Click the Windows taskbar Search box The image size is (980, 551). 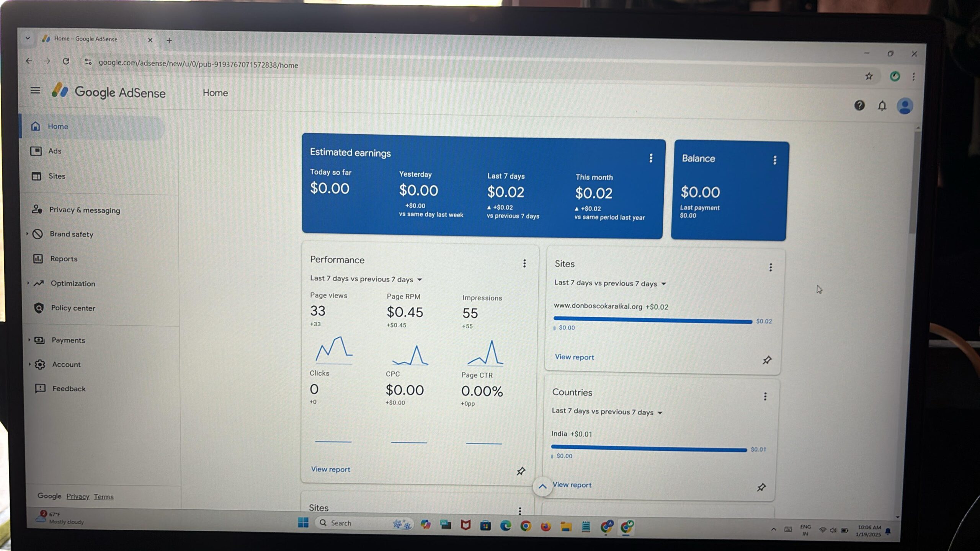(364, 523)
